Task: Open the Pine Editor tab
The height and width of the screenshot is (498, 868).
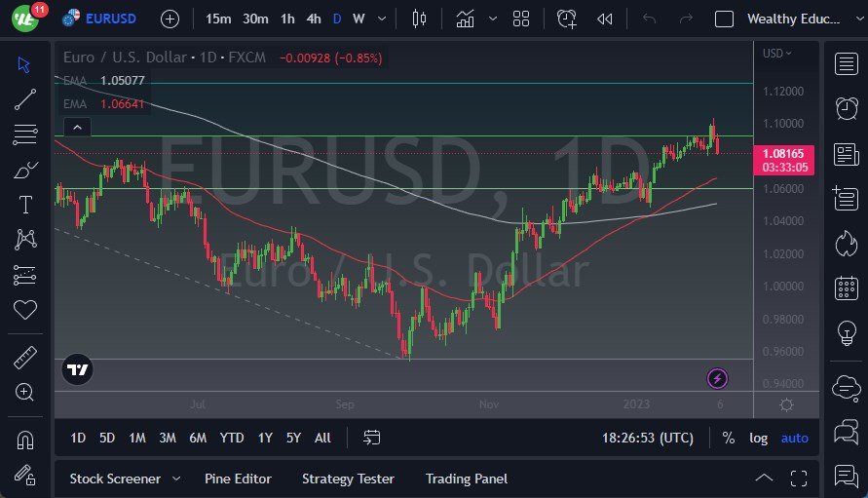Action: click(x=238, y=479)
